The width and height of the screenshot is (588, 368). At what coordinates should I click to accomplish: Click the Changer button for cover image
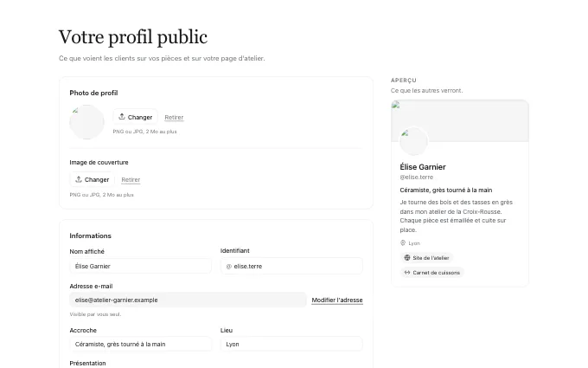[93, 179]
